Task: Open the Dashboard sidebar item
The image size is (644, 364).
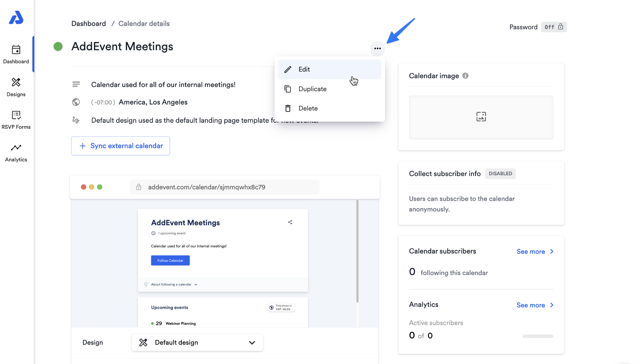Action: pyautogui.click(x=16, y=54)
